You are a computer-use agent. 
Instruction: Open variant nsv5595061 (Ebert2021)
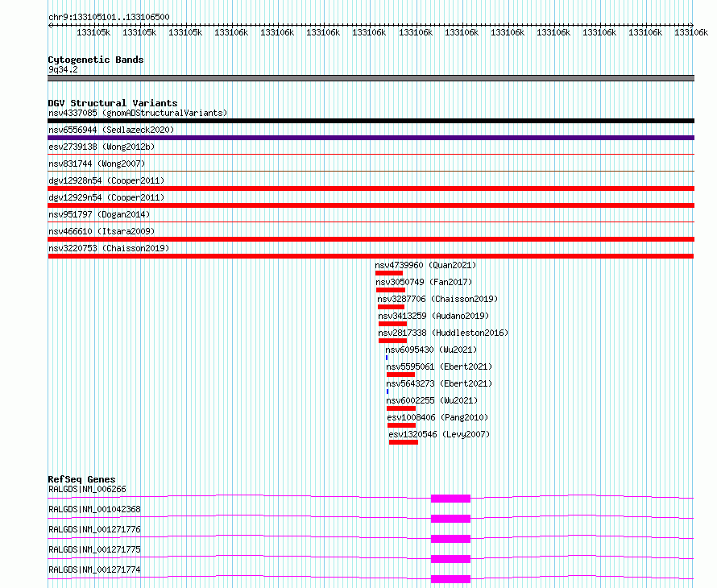[x=439, y=366]
